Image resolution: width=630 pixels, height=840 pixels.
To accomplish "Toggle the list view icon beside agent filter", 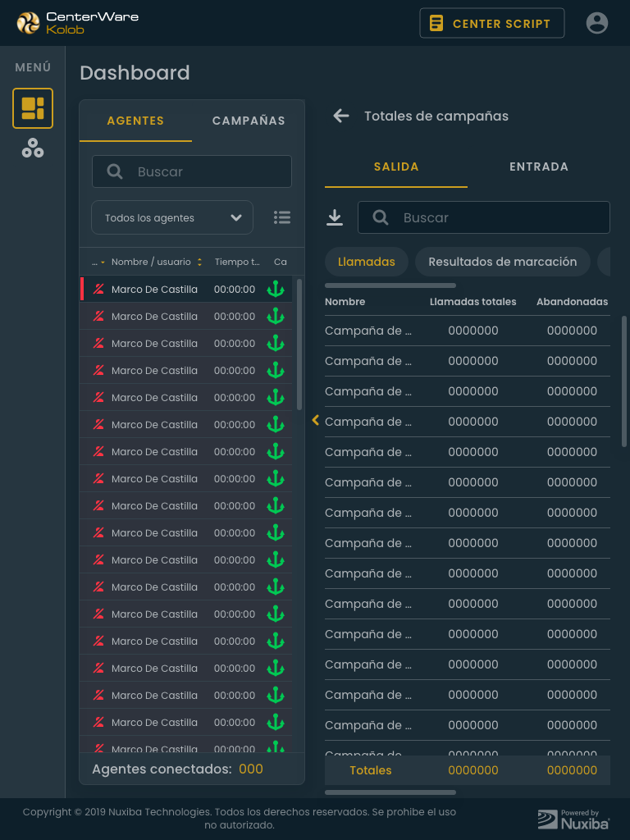I will click(282, 217).
